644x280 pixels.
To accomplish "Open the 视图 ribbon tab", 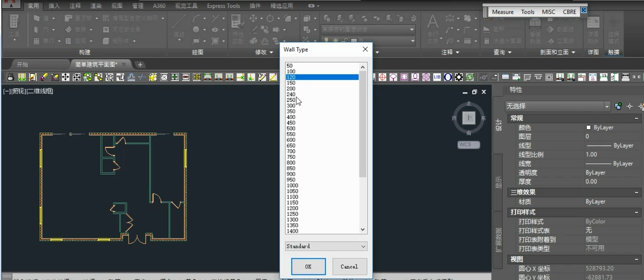I will coord(116,6).
